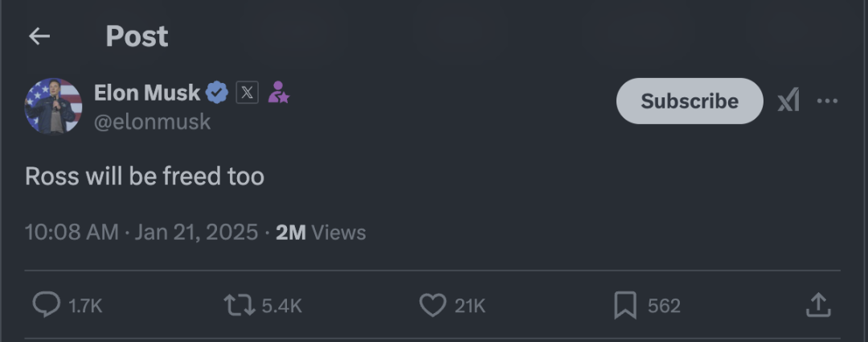Open the three-dot more options menu
The width and height of the screenshot is (868, 342).
827,101
